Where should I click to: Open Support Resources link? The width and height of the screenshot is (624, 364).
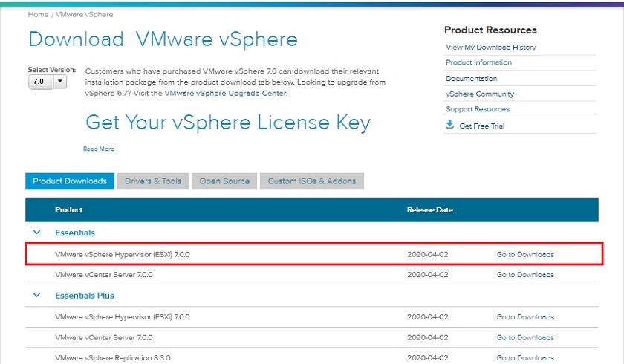click(x=478, y=109)
